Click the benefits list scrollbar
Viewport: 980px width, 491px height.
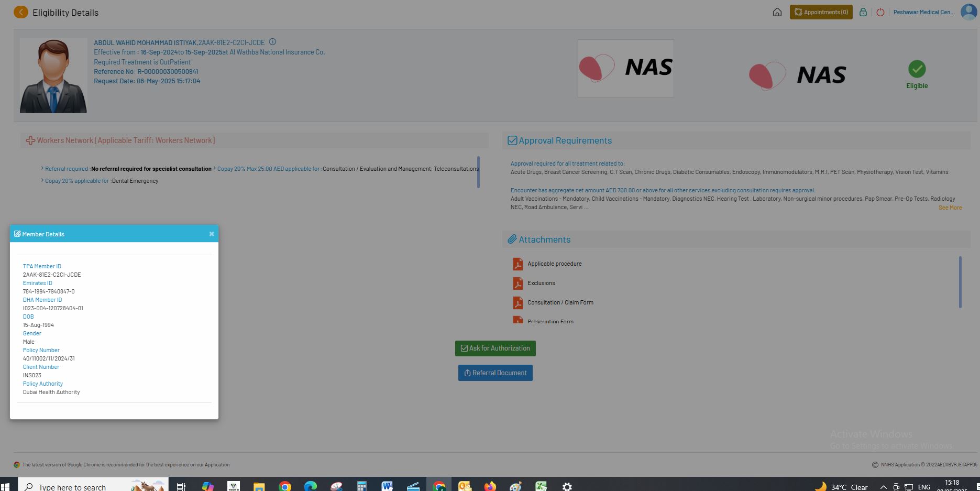point(478,172)
